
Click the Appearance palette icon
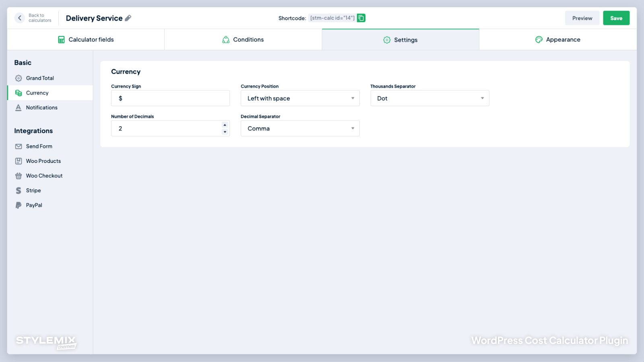539,39
